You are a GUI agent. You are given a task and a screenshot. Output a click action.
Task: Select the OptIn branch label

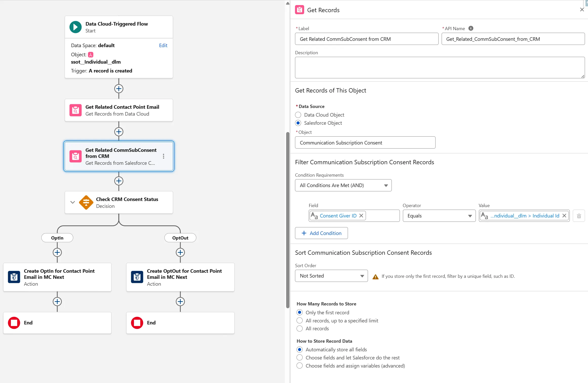57,238
